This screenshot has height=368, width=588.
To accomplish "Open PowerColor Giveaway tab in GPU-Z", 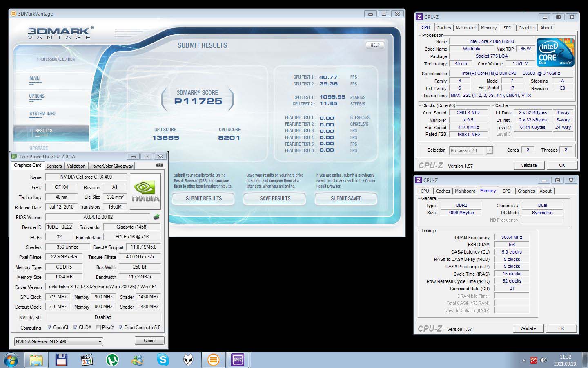I will pyautogui.click(x=111, y=166).
